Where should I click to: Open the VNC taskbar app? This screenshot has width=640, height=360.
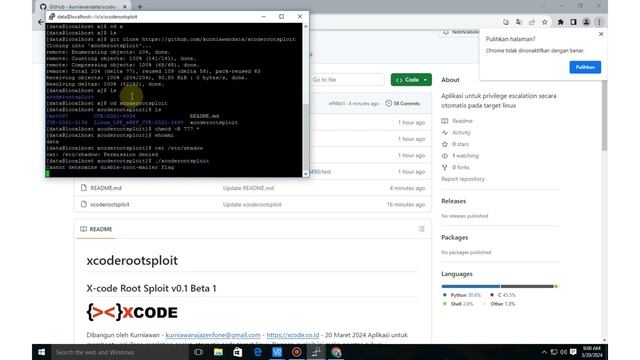(277, 352)
